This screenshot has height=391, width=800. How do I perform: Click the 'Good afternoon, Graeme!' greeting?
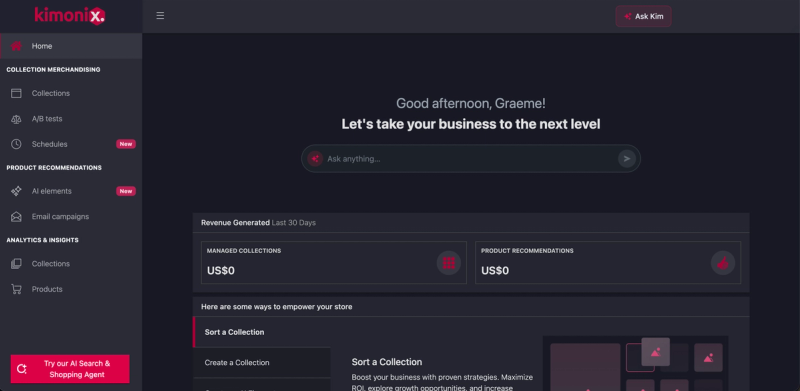tap(470, 103)
